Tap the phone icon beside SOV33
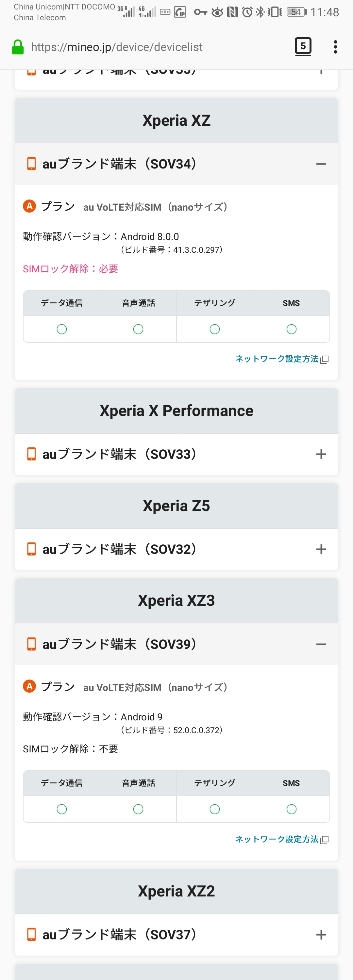Viewport: 353px width, 980px height. [x=31, y=454]
